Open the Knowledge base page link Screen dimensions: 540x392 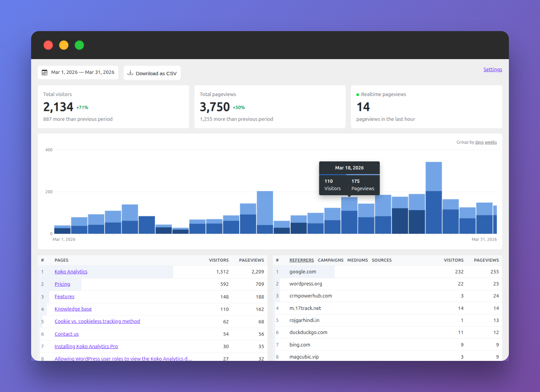coord(73,309)
